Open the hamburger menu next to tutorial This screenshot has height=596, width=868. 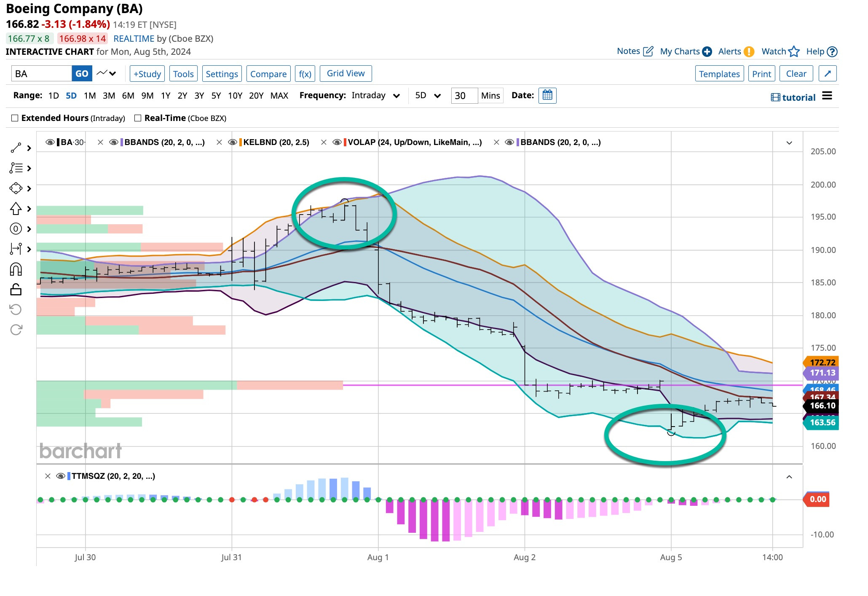point(827,96)
